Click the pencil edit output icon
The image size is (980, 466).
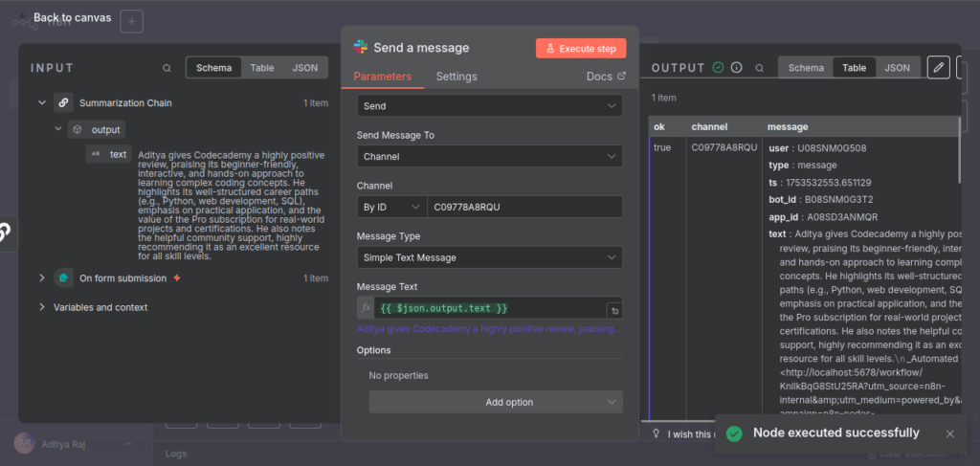[939, 67]
